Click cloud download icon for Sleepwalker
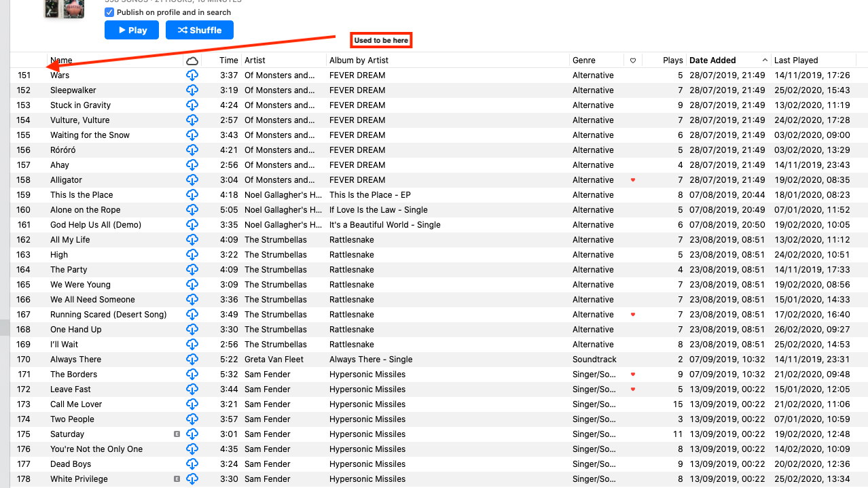868x488 pixels. coord(192,90)
